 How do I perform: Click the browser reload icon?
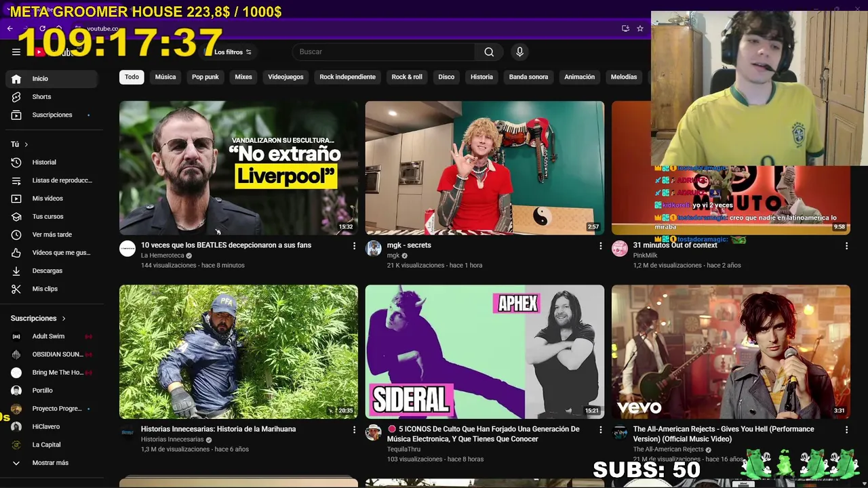click(x=42, y=28)
